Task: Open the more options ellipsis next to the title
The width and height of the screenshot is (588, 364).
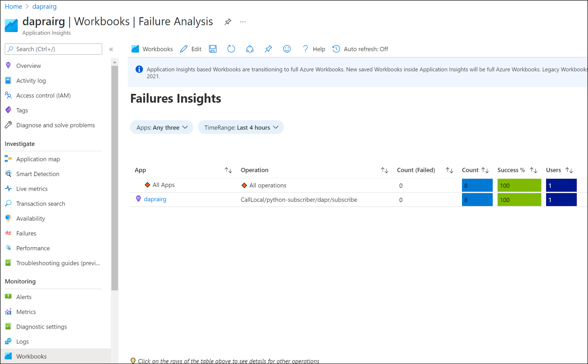Action: [x=243, y=22]
